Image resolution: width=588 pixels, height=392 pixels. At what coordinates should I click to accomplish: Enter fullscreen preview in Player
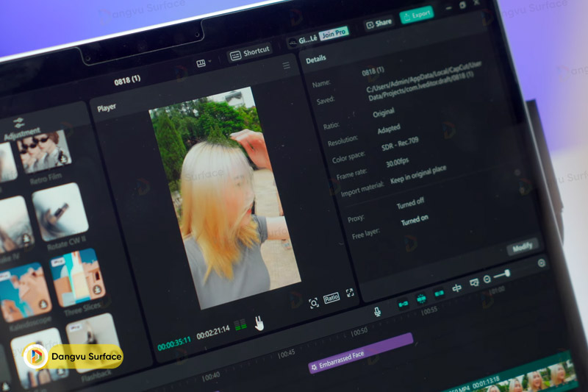coord(350,293)
